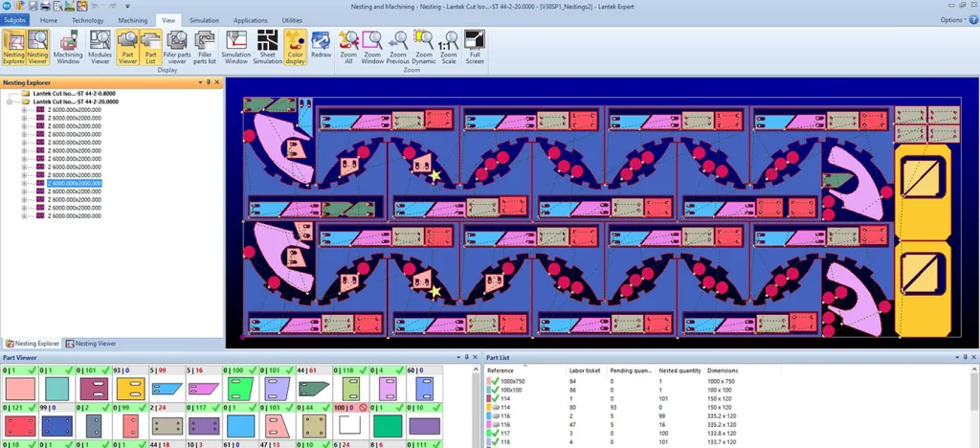The image size is (980, 448).
Task: Select the Zoom Window tool
Action: click(x=372, y=47)
